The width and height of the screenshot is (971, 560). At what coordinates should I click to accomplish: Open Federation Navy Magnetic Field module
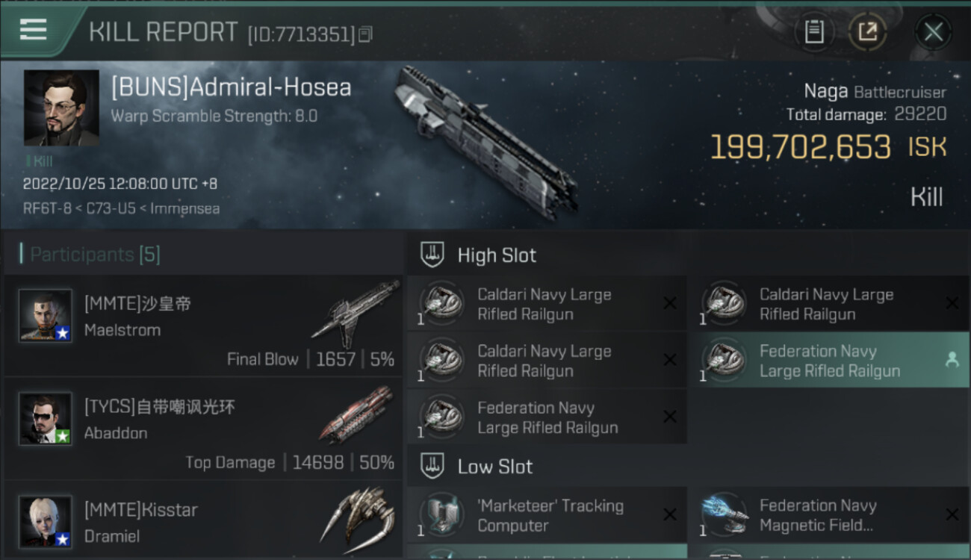829,515
